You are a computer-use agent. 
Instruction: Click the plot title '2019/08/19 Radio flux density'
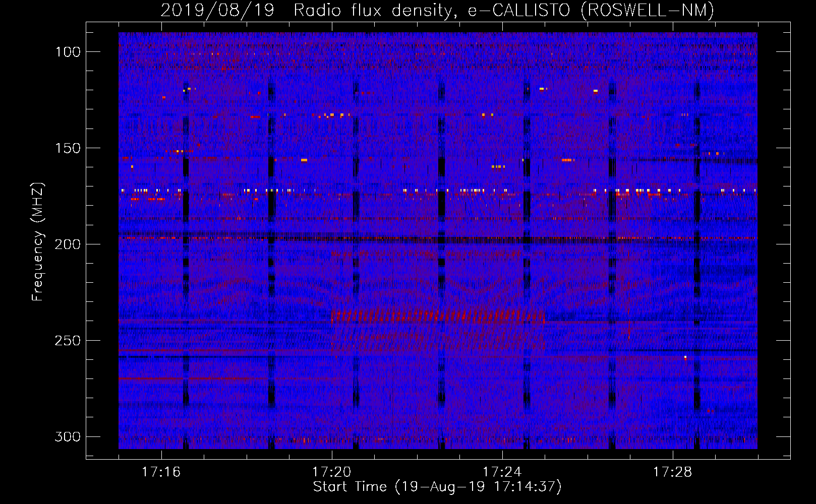pyautogui.click(x=437, y=10)
